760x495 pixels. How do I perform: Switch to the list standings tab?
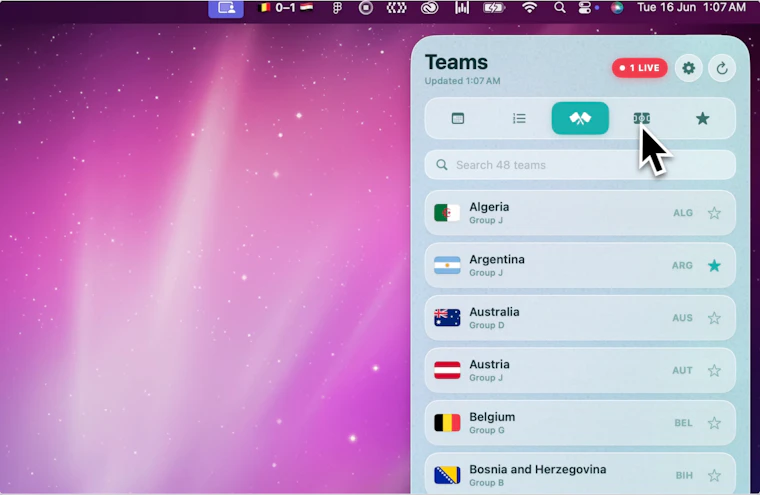[x=519, y=118]
